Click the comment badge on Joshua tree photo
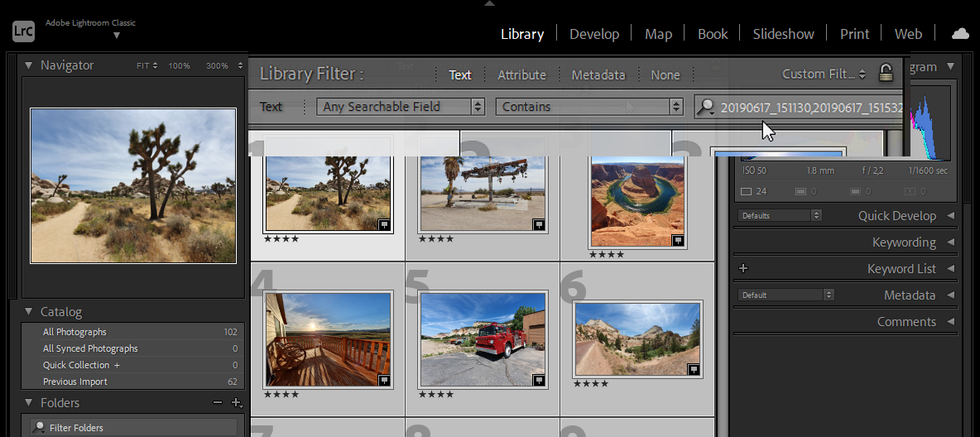Viewport: 980px width, 437px height. coord(383,223)
